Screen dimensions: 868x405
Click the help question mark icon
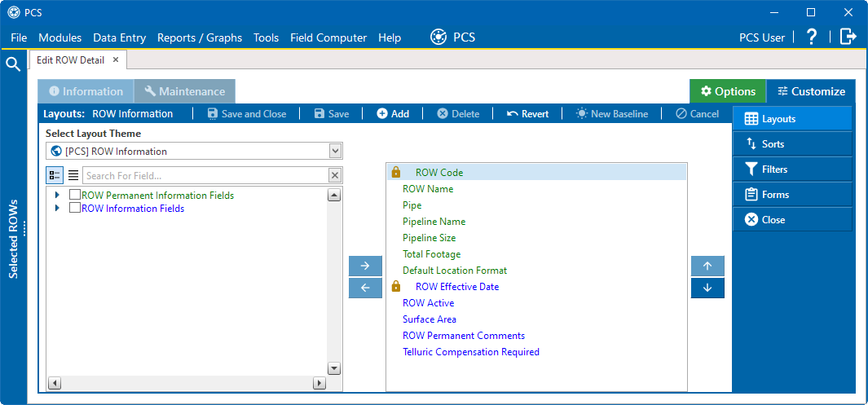click(x=812, y=37)
